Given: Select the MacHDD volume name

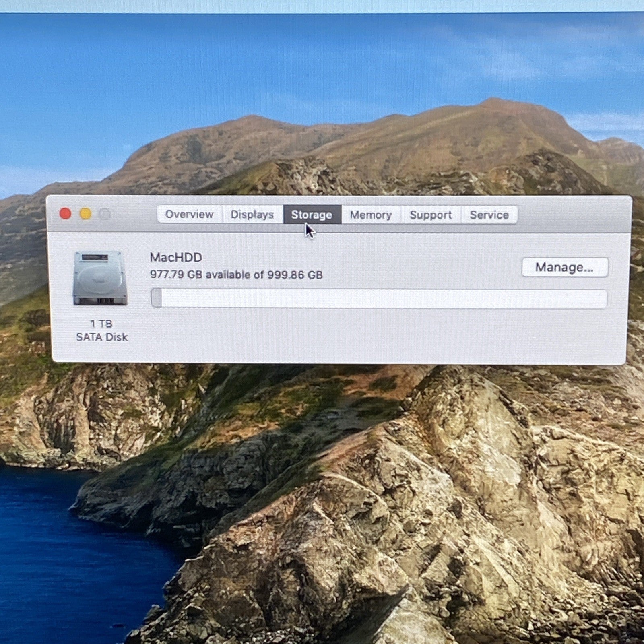Looking at the screenshot, I should coord(176,257).
